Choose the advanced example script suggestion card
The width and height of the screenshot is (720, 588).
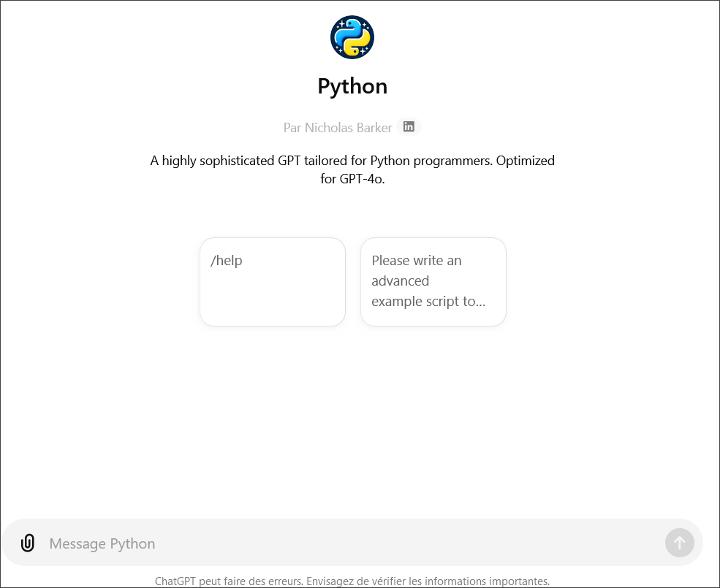click(x=433, y=281)
